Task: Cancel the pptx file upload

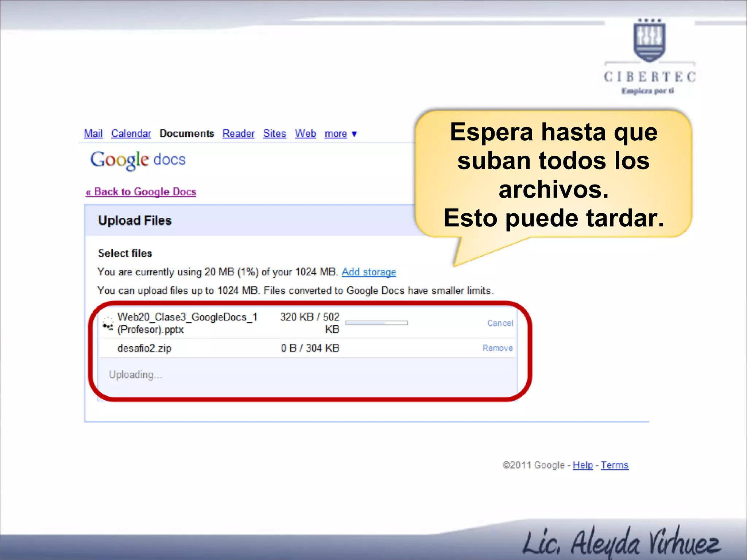Action: click(x=500, y=323)
